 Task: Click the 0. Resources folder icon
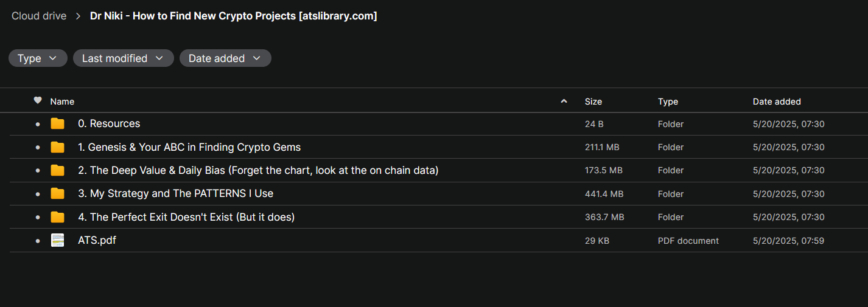tap(57, 124)
